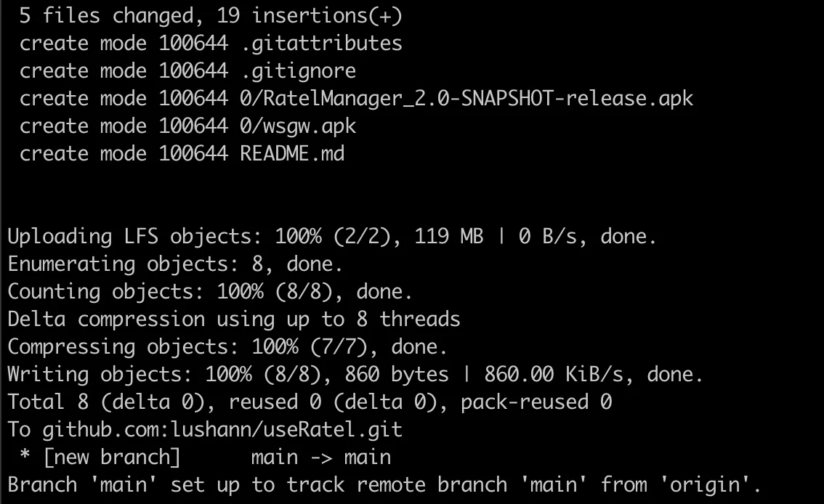This screenshot has height=504, width=824.
Task: Click the .gitignore filename
Action: pos(298,70)
